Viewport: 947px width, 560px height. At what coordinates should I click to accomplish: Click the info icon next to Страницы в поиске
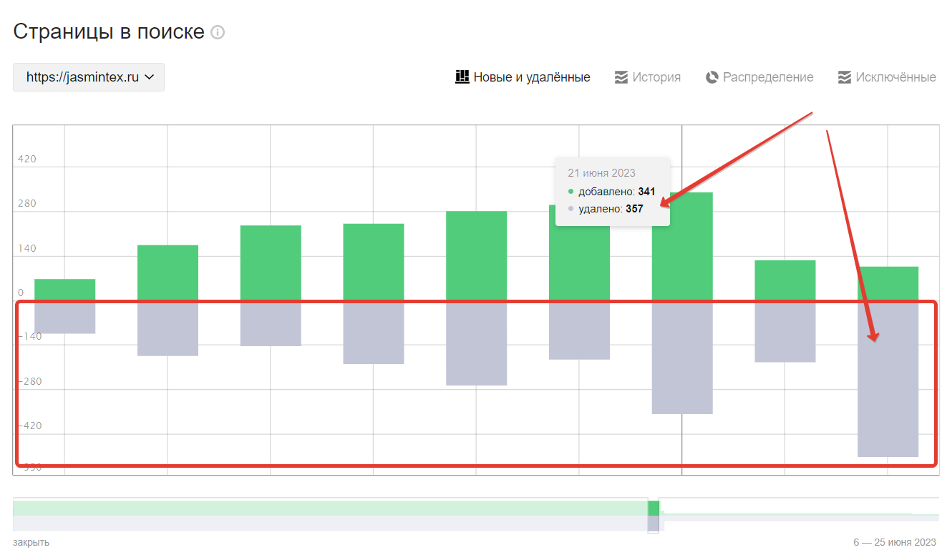click(x=218, y=33)
